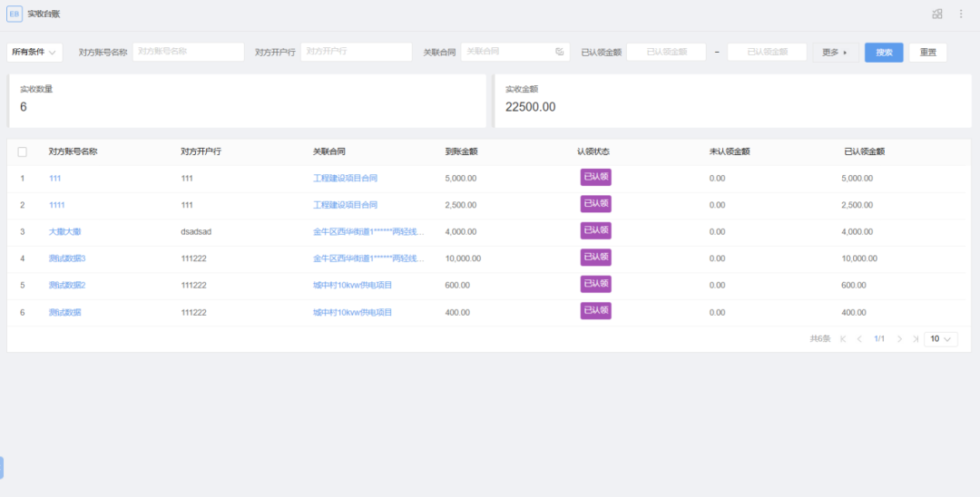
Task: Click the blue side handle on left edge
Action: coord(2,468)
